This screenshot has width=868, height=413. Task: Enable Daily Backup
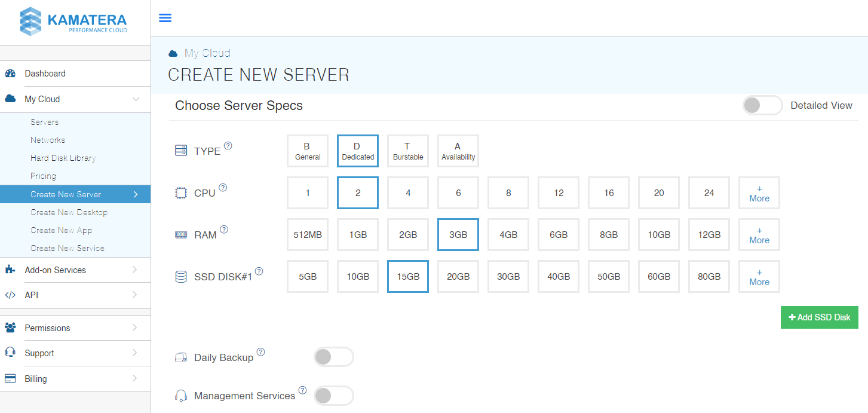coord(333,356)
